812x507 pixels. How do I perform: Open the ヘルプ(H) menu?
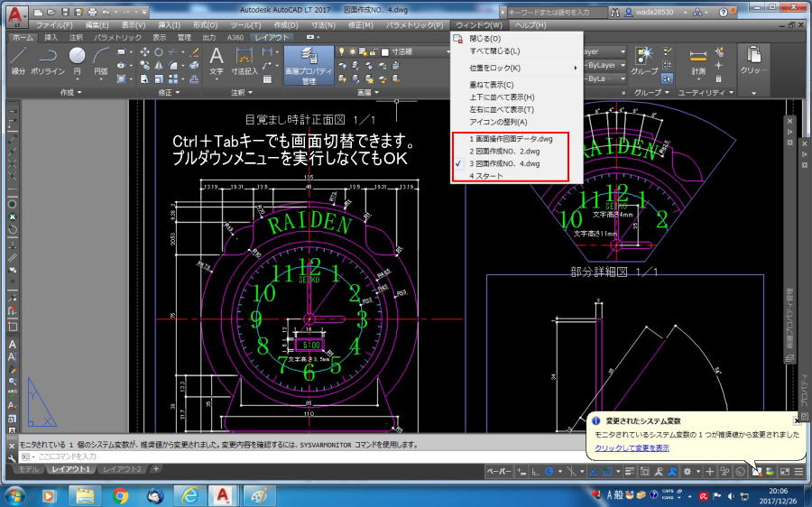[531, 25]
